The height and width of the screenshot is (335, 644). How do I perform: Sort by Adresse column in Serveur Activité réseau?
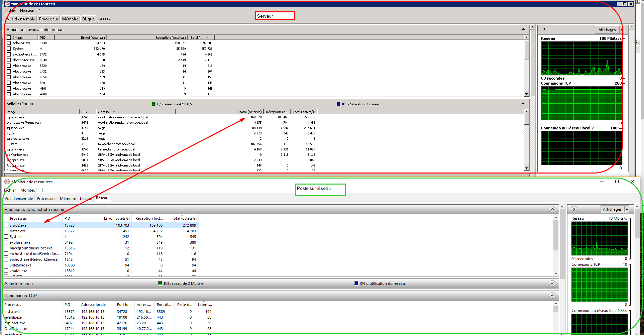pos(136,112)
